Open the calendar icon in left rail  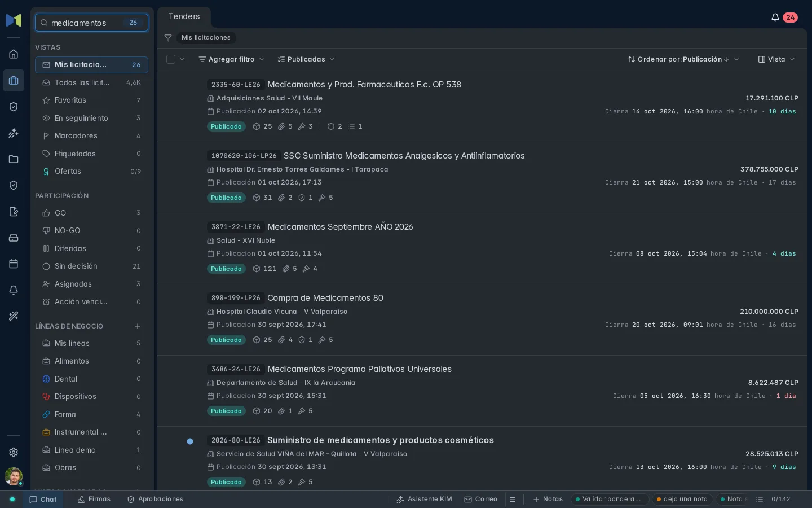point(14,264)
